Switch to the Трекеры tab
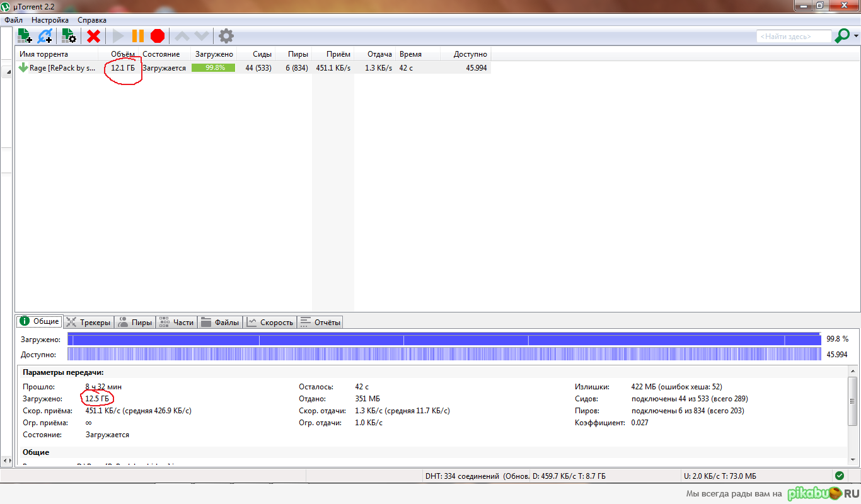Viewport: 861px width, 504px height. coord(88,322)
